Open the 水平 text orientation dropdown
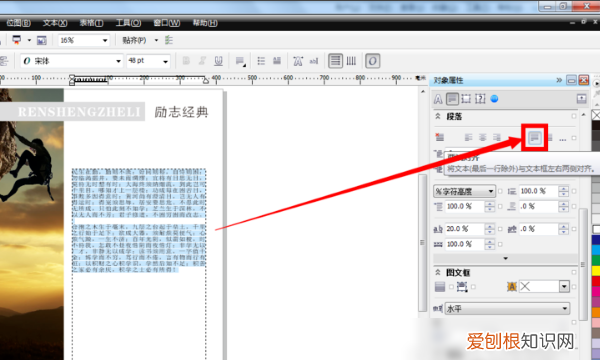Image resolution: width=600 pixels, height=360 pixels. [507, 308]
